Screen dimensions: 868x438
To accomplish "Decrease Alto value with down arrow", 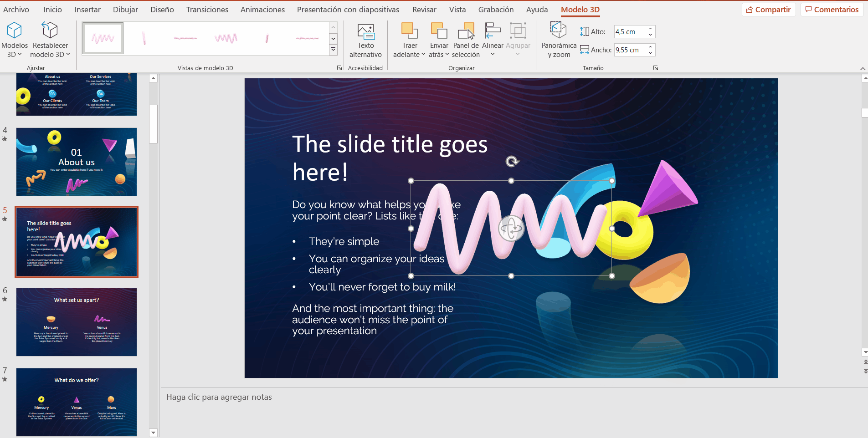I will point(651,35).
